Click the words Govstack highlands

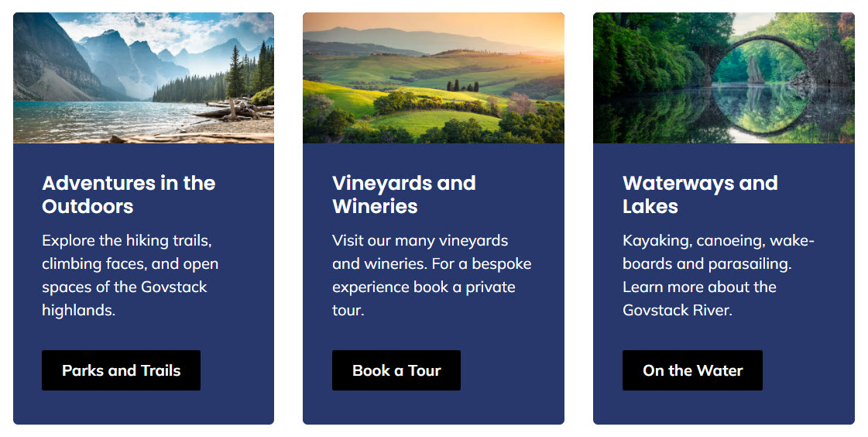coord(125,298)
